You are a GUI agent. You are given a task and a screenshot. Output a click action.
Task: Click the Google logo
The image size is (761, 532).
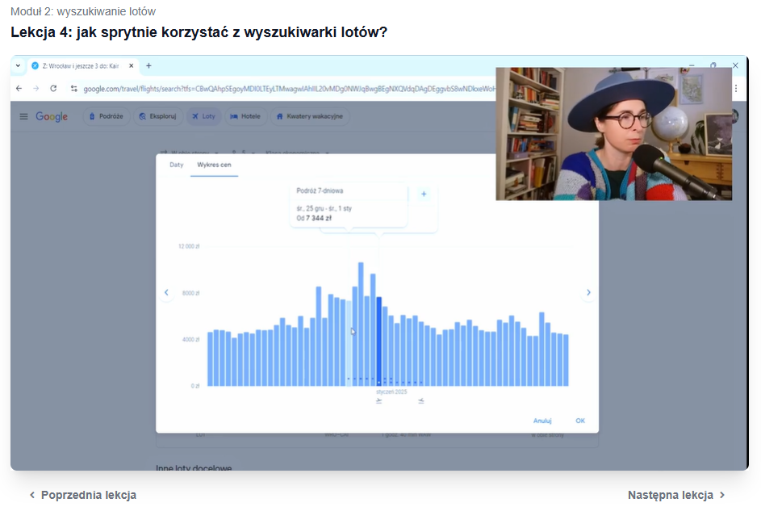[52, 116]
